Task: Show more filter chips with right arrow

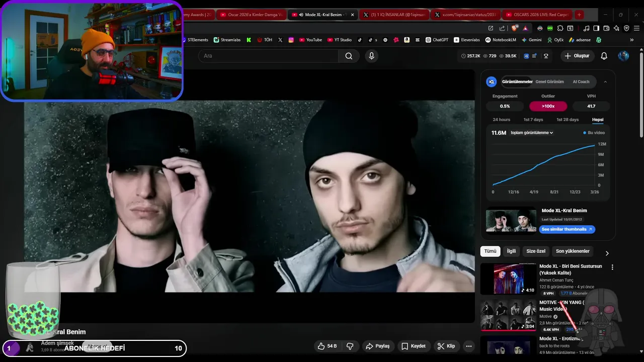Action: [x=607, y=253]
